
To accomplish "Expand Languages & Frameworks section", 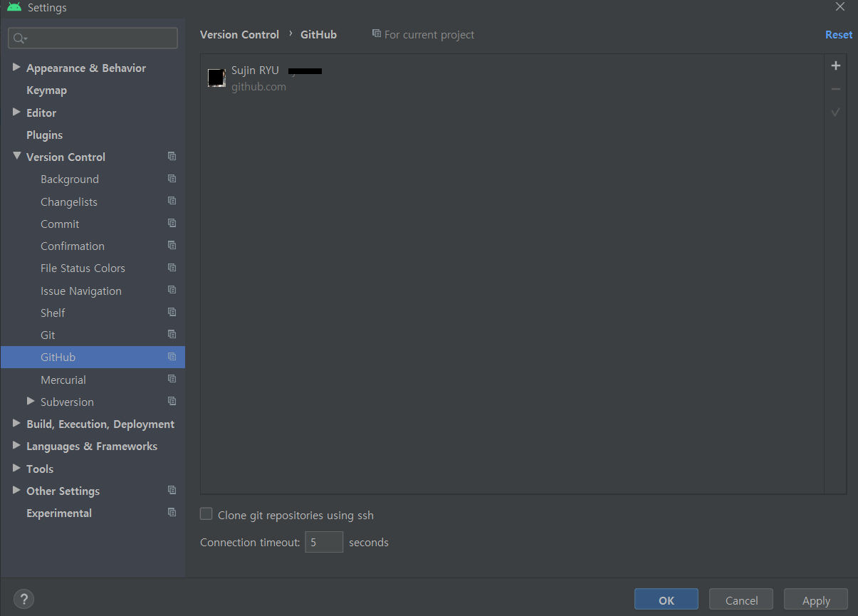I will 16,446.
